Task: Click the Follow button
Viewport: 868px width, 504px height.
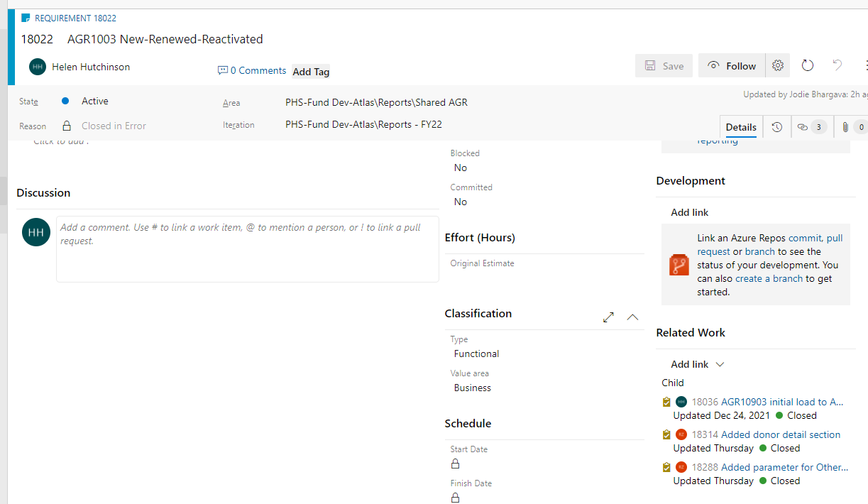Action: pyautogui.click(x=732, y=66)
